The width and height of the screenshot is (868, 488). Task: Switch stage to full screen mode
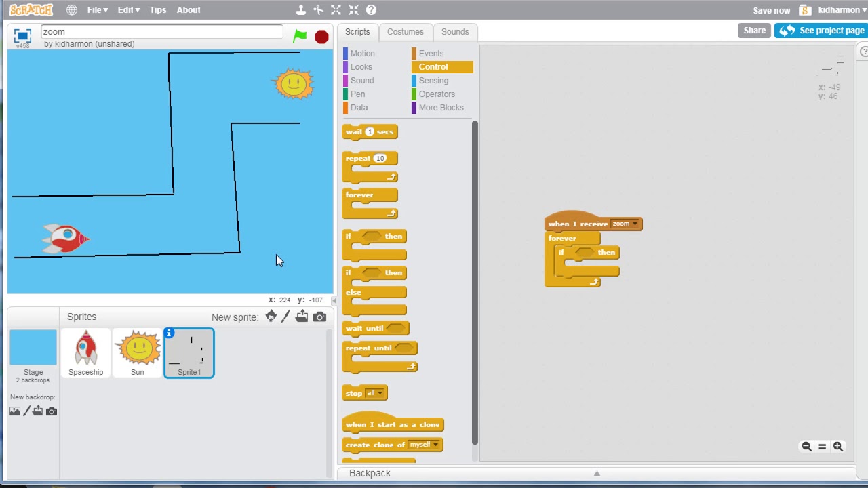coord(22,36)
